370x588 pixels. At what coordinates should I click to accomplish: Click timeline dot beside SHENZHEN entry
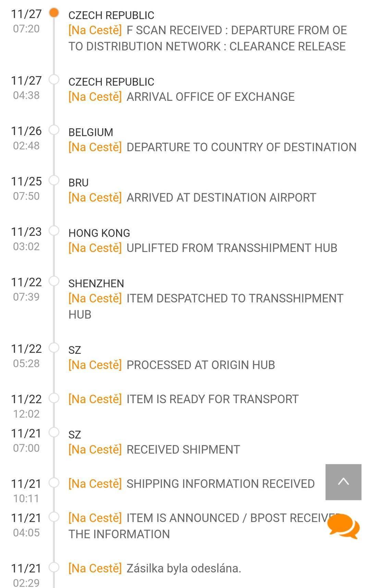54,281
